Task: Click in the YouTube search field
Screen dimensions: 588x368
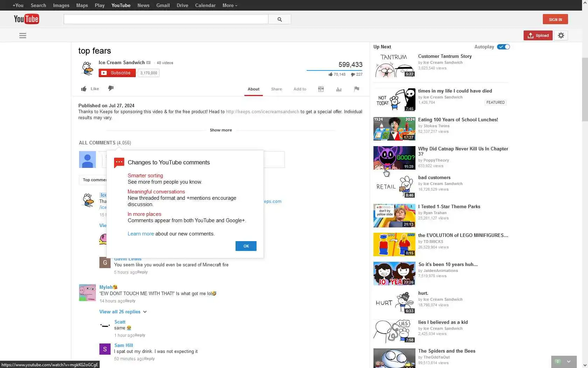Action: click(x=166, y=19)
